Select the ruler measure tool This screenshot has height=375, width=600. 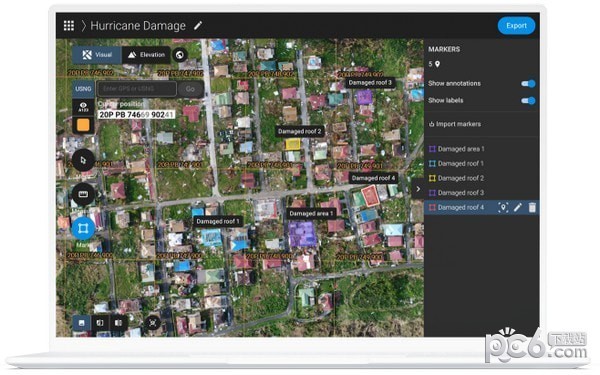(83, 194)
